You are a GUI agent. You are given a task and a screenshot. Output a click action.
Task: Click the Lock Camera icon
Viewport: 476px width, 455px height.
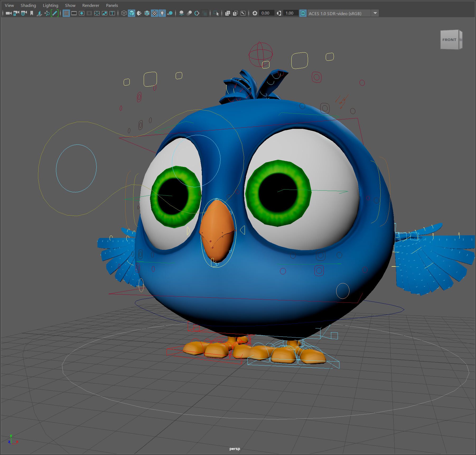coord(16,13)
